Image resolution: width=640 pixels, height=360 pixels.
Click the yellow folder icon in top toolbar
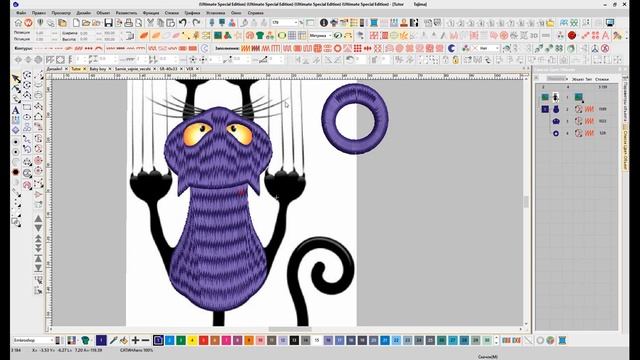pos(550,23)
